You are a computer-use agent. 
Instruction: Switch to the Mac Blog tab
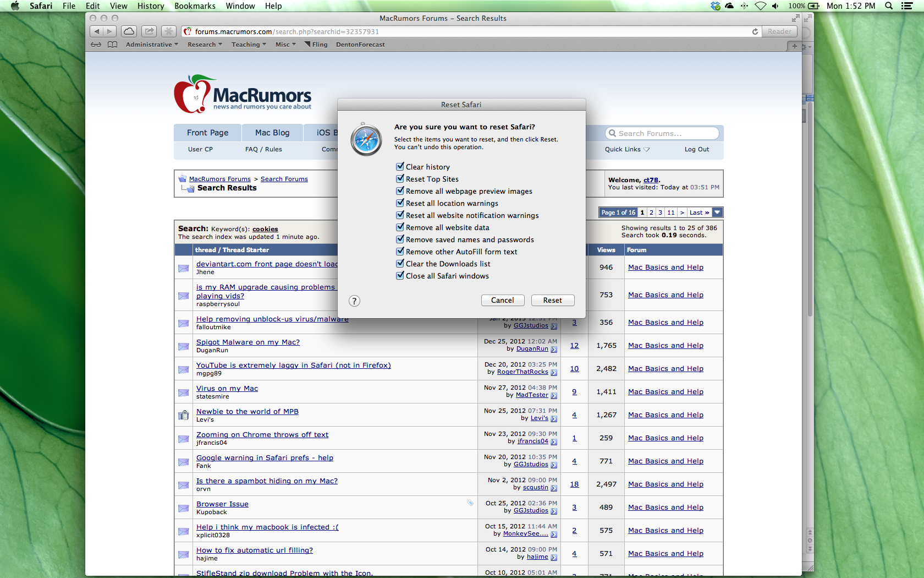pyautogui.click(x=272, y=133)
